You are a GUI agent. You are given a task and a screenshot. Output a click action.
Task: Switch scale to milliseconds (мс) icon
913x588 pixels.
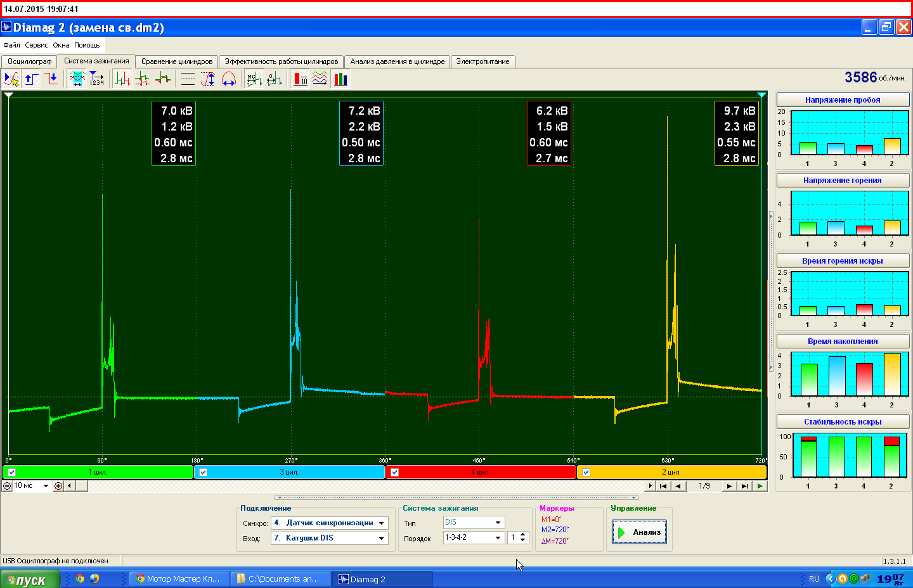(x=254, y=79)
